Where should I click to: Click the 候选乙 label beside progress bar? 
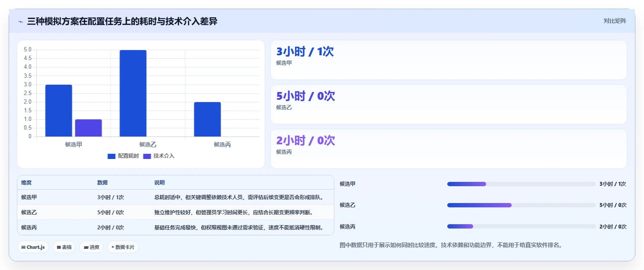(348, 205)
